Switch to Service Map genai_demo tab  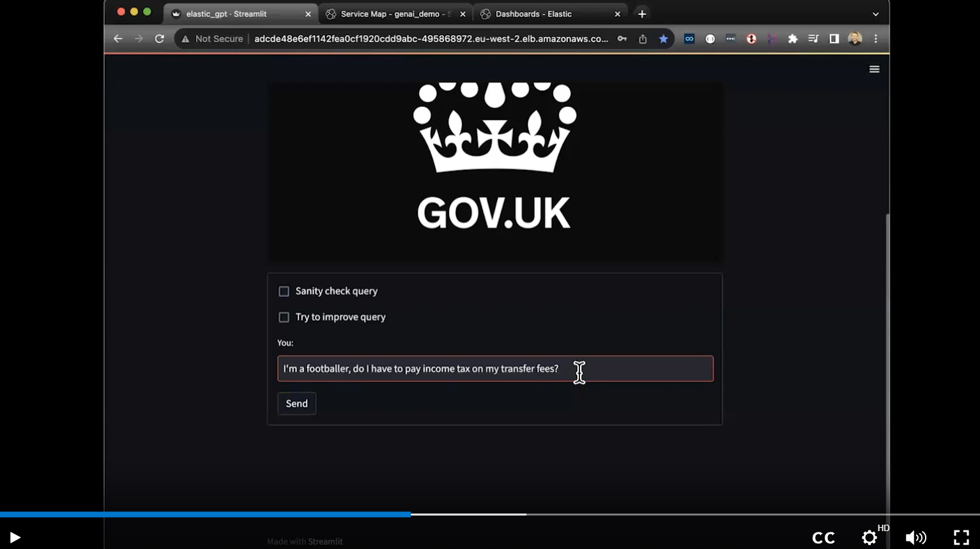(x=395, y=13)
